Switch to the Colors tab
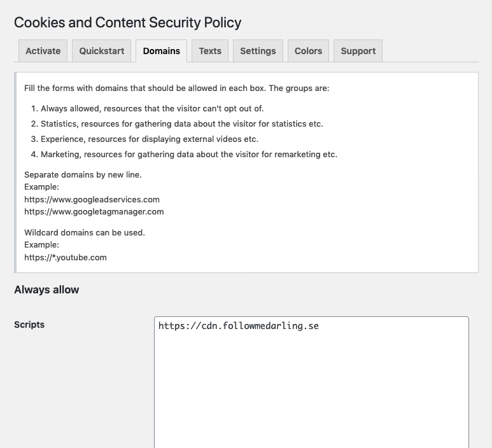The width and height of the screenshot is (492, 448). (x=308, y=51)
